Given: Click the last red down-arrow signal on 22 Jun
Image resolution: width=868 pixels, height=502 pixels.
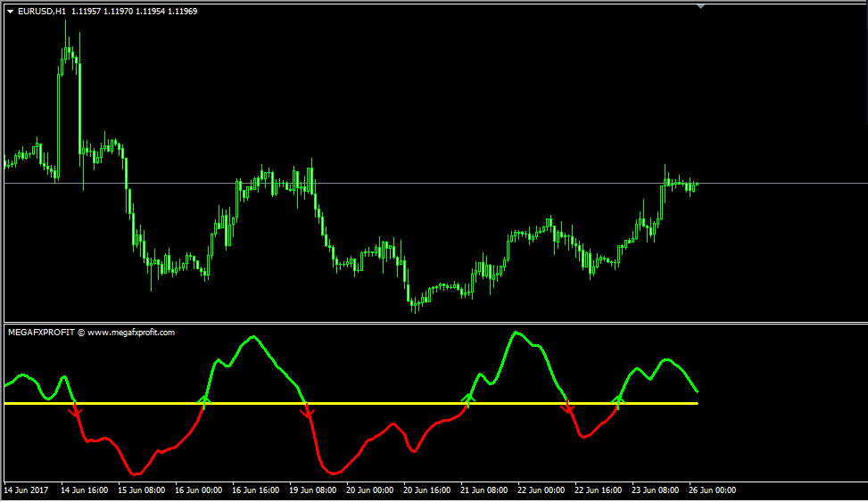Looking at the screenshot, I should click(566, 408).
